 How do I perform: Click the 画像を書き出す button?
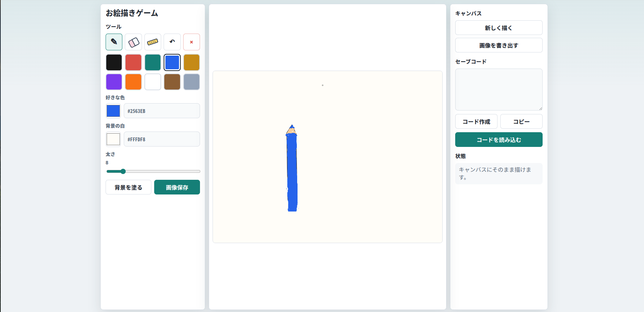499,45
